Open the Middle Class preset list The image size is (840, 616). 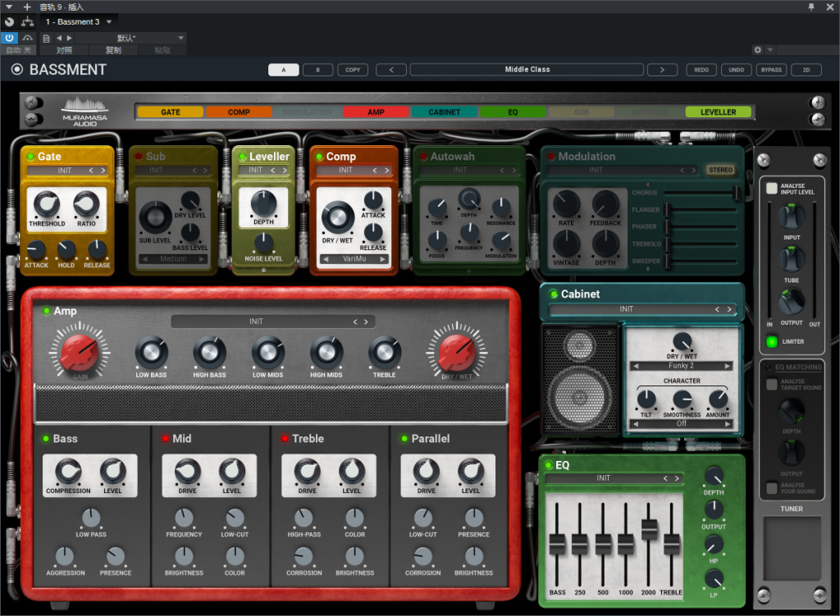[527, 70]
